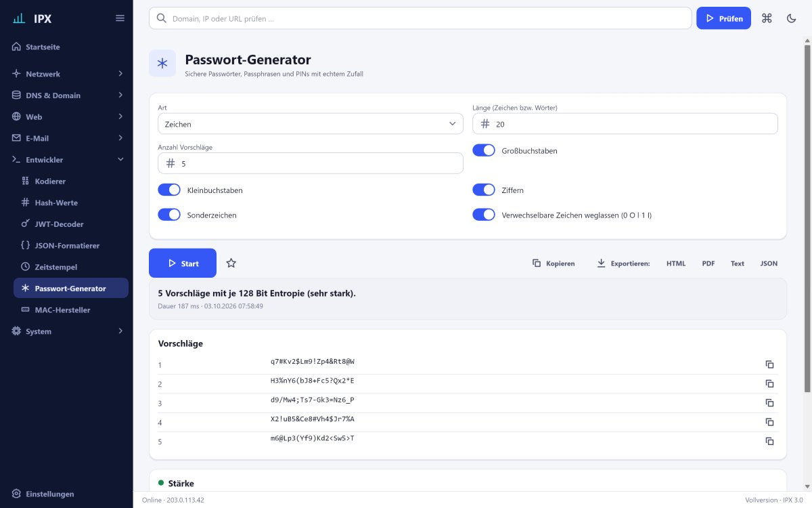Copy suggestion 5 password
Image resolution: width=812 pixels, height=508 pixels.
coord(769,441)
